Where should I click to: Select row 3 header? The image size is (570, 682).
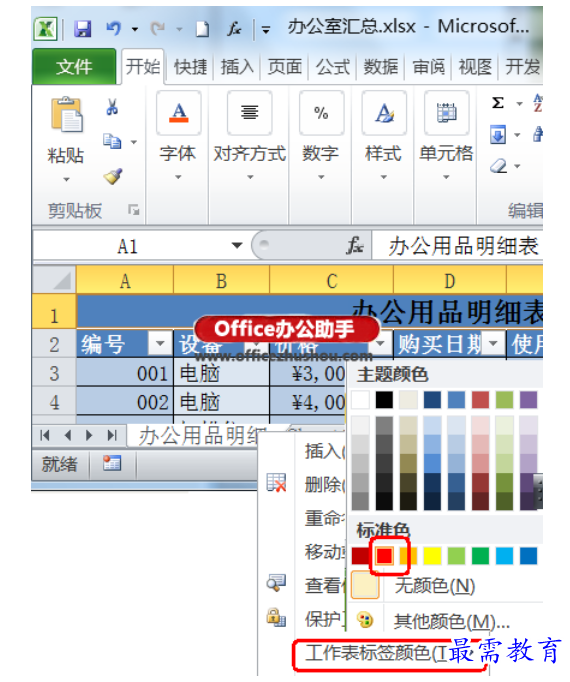pyautogui.click(x=54, y=373)
